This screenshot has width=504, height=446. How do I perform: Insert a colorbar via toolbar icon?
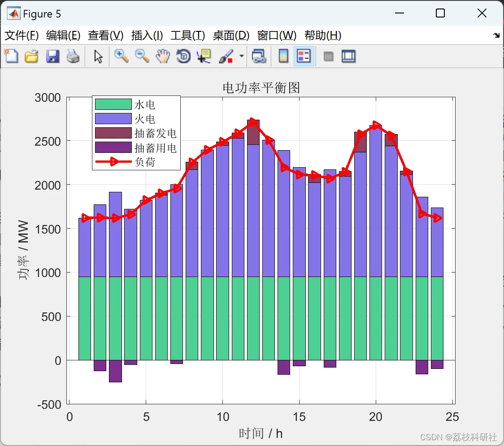click(283, 56)
